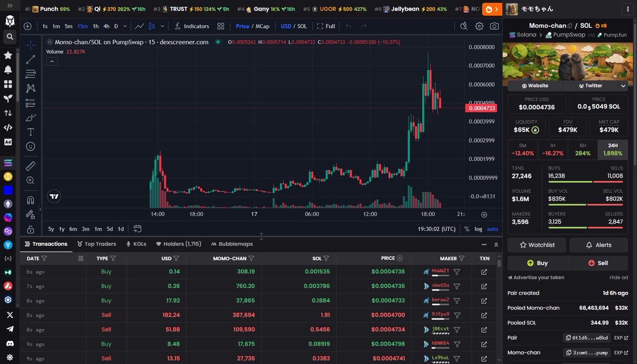The height and width of the screenshot is (364, 637).
Task: Switch chart denomination to SOL
Action: coord(302,26)
